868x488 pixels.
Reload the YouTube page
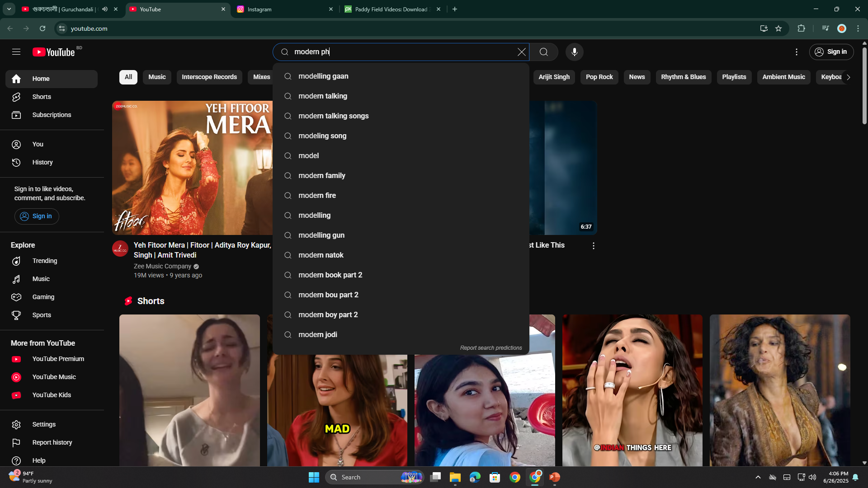pyautogui.click(x=42, y=28)
